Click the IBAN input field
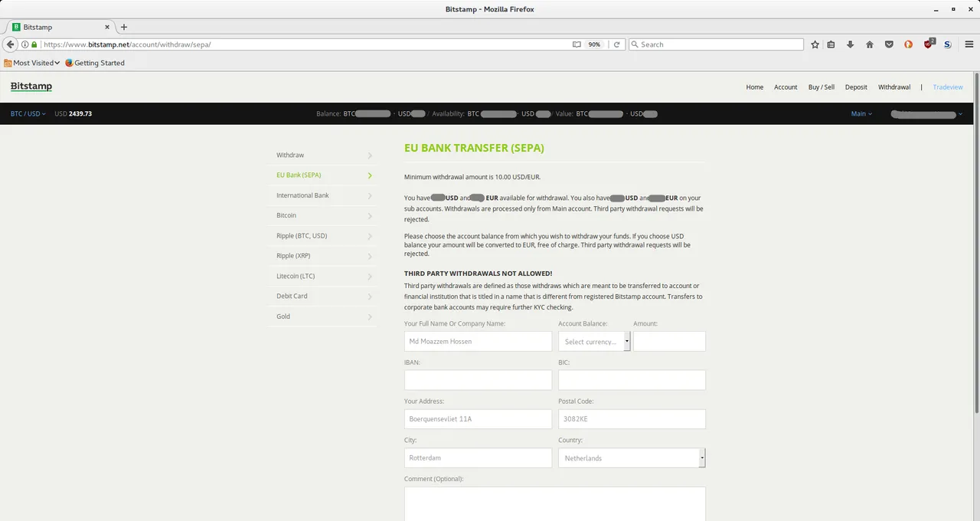The width and height of the screenshot is (980, 521). (478, 380)
